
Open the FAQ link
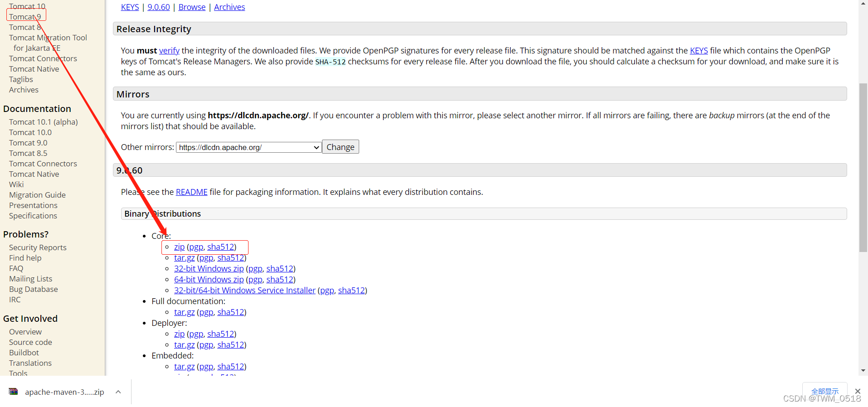[16, 268]
